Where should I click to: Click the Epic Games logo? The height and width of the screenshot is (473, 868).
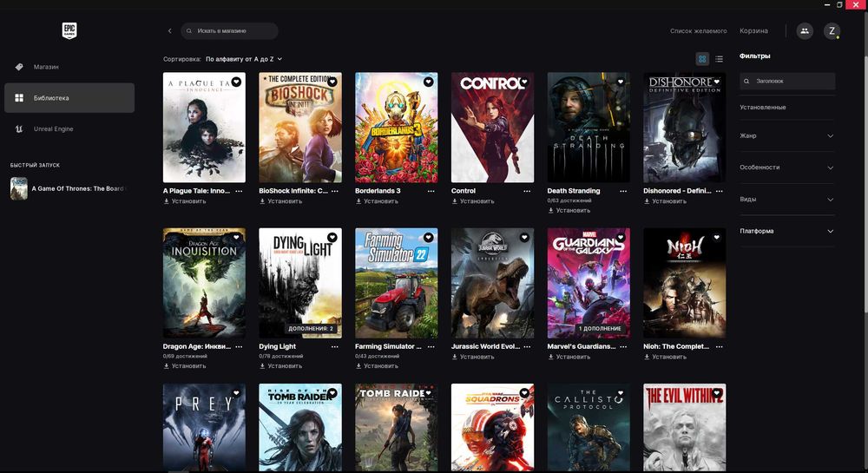click(x=69, y=30)
